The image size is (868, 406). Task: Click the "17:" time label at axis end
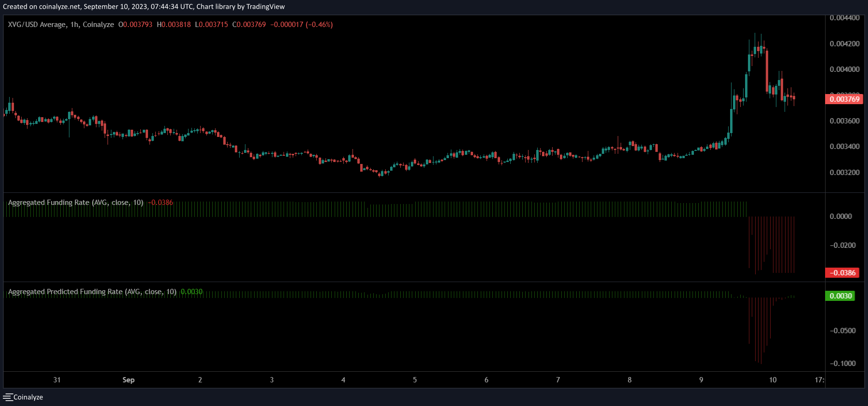819,380
